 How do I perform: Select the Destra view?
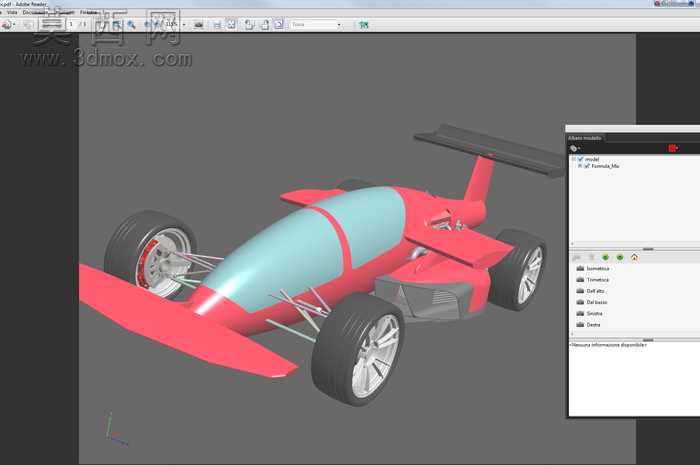(x=593, y=325)
